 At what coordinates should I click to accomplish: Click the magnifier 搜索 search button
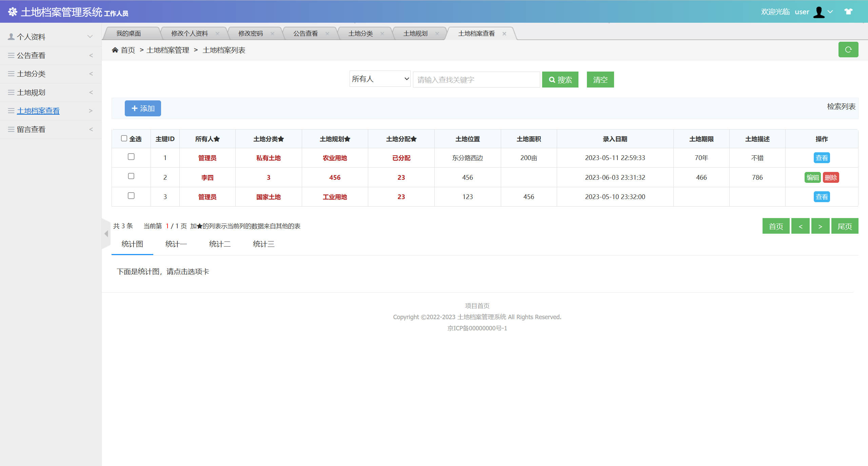pyautogui.click(x=560, y=79)
